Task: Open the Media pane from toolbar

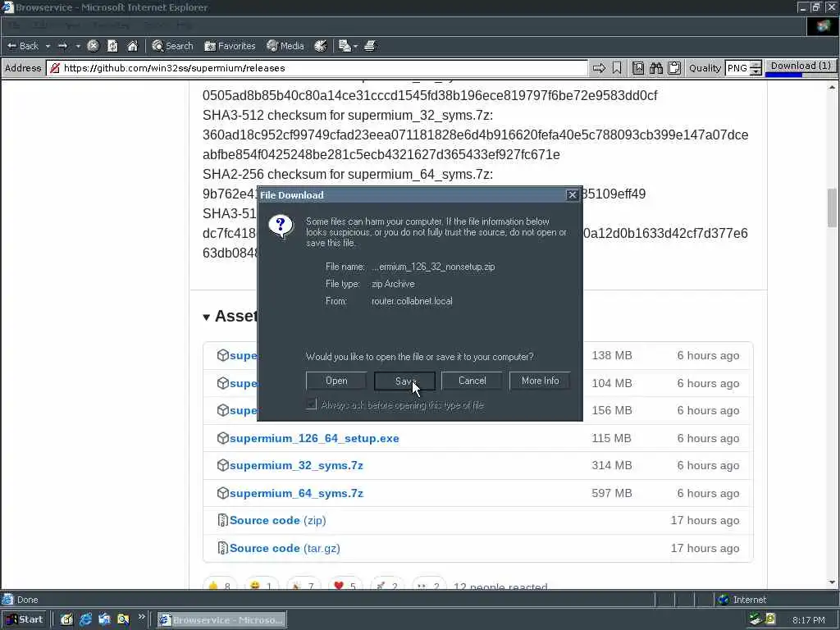Action: click(x=285, y=46)
